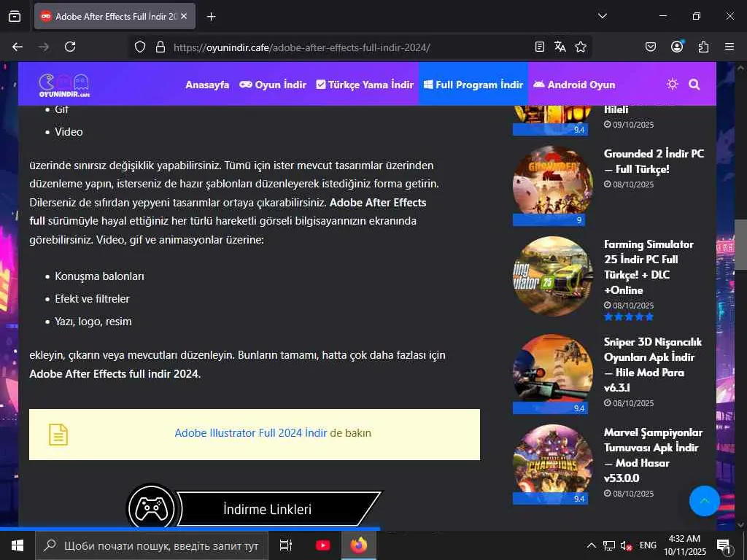
Task: Click the page vertical scrollbar thumb
Action: (x=740, y=245)
